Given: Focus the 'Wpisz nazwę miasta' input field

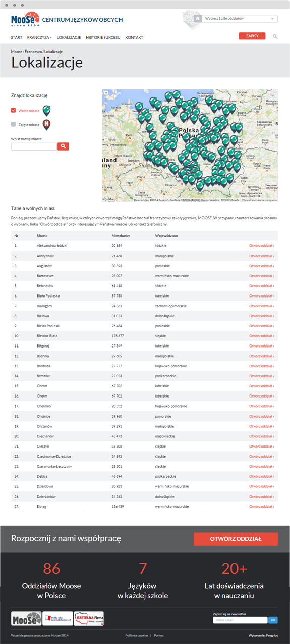Looking at the screenshot, I should pyautogui.click(x=34, y=146).
